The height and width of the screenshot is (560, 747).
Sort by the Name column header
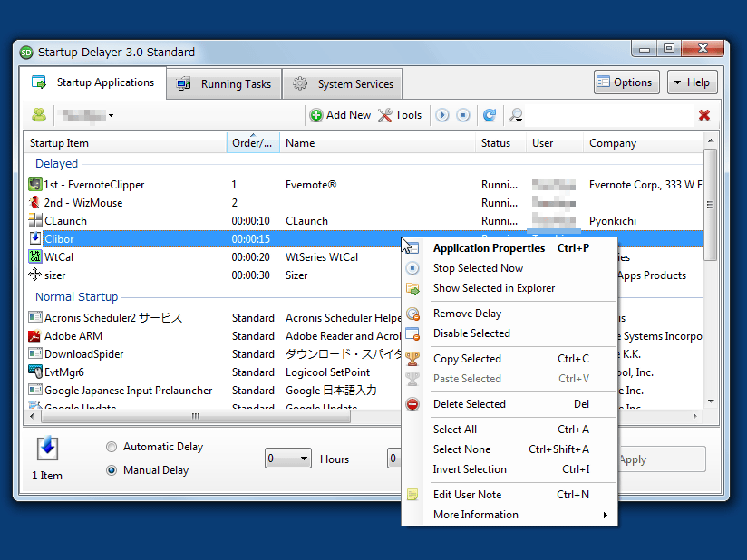377,143
